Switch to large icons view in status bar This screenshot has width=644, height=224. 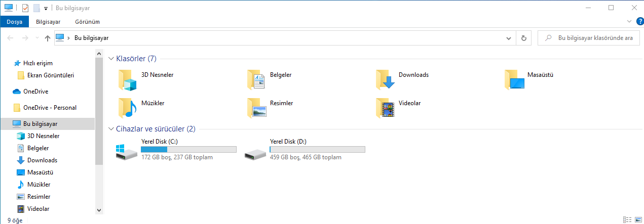tap(637, 220)
